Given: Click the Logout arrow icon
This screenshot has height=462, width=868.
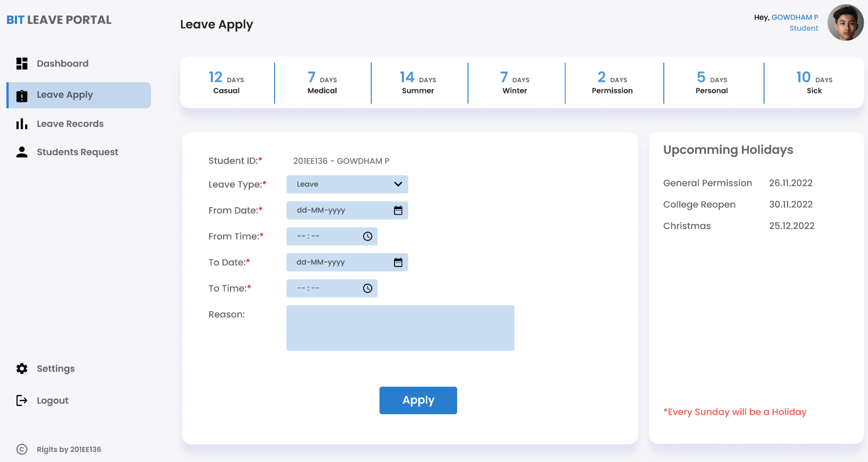Looking at the screenshot, I should pyautogui.click(x=22, y=400).
